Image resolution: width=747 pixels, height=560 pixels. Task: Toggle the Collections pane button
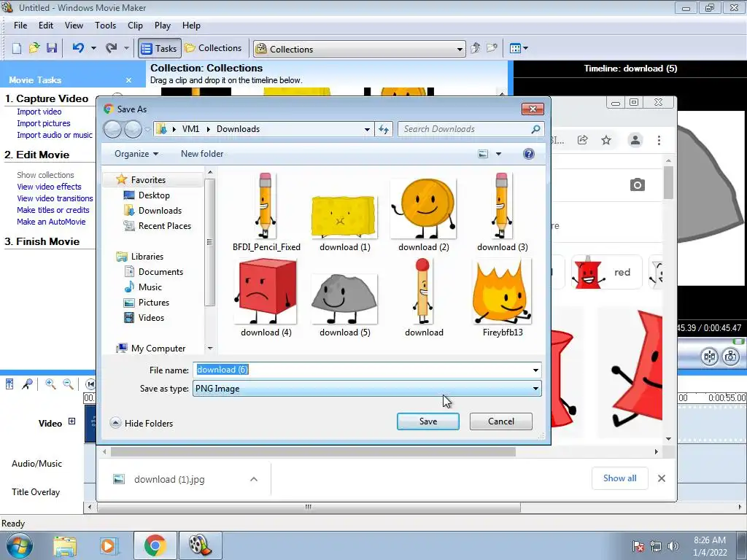[x=213, y=48]
